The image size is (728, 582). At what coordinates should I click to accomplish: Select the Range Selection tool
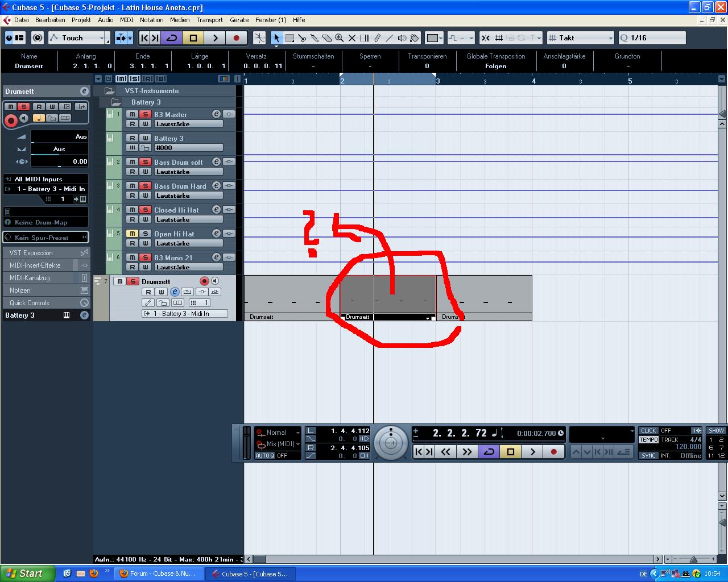289,38
